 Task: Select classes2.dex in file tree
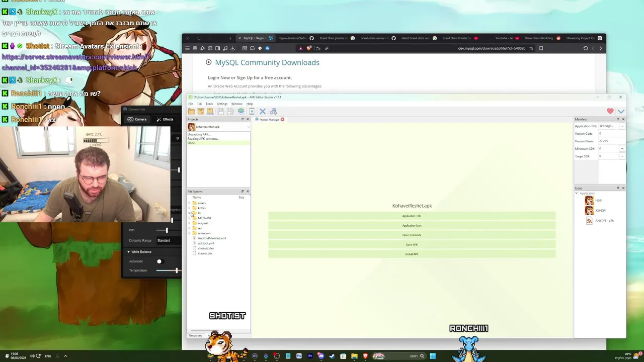pyautogui.click(x=206, y=248)
